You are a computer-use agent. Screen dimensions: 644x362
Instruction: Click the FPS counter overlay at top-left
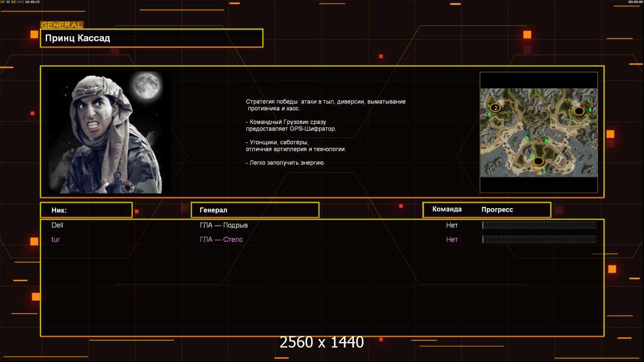[20, 2]
